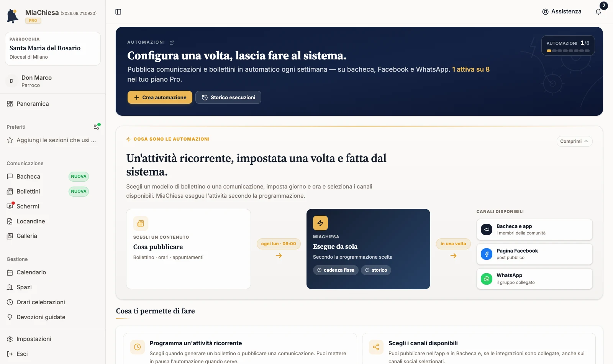Select the Bacheca e app channel card
The image size is (613, 364).
point(534,230)
